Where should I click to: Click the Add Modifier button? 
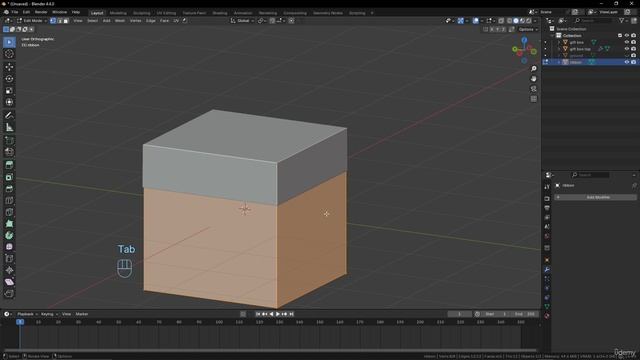pos(595,197)
